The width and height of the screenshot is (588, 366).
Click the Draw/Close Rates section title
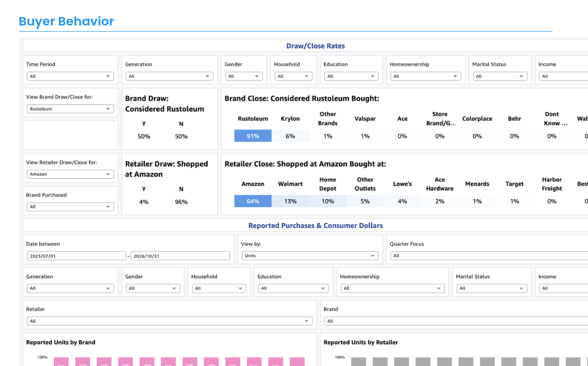[316, 46]
